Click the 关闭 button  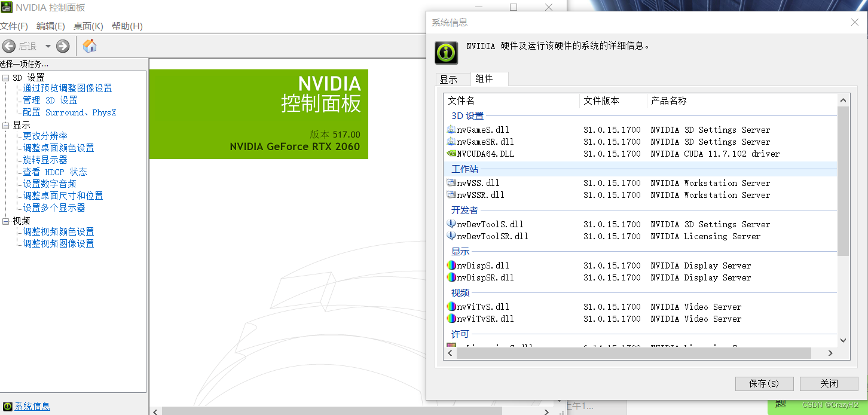tap(829, 384)
